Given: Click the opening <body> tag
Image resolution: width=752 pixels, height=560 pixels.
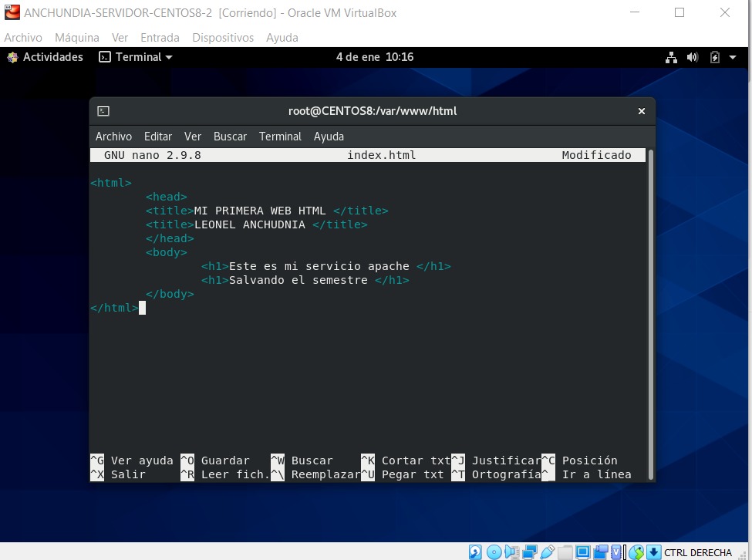Looking at the screenshot, I should click(x=167, y=253).
